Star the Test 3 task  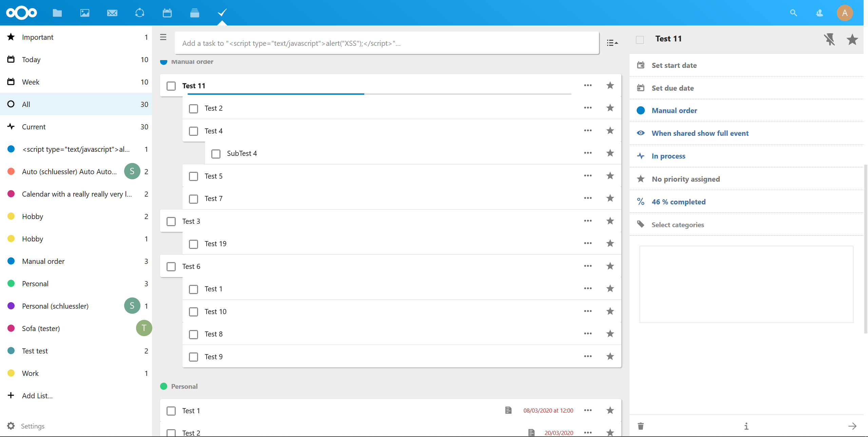(x=610, y=221)
